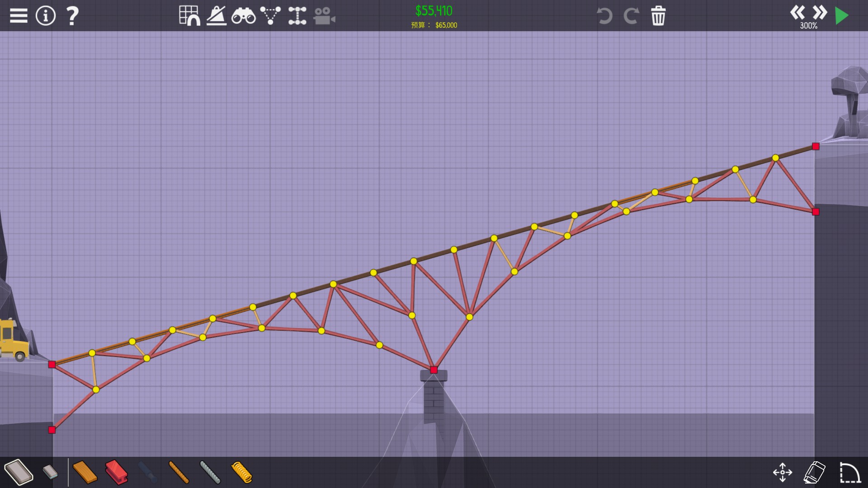This screenshot has height=488, width=868.
Task: Select the road material
Action: click(19, 472)
